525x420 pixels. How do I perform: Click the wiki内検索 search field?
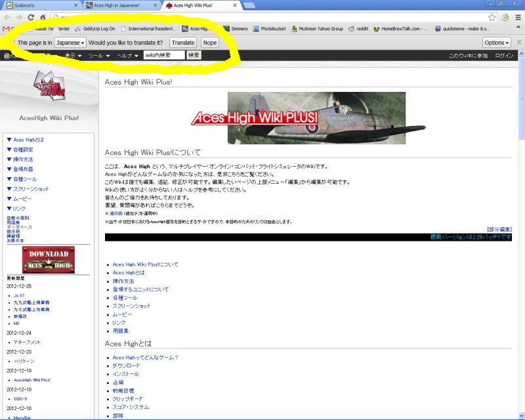point(164,55)
